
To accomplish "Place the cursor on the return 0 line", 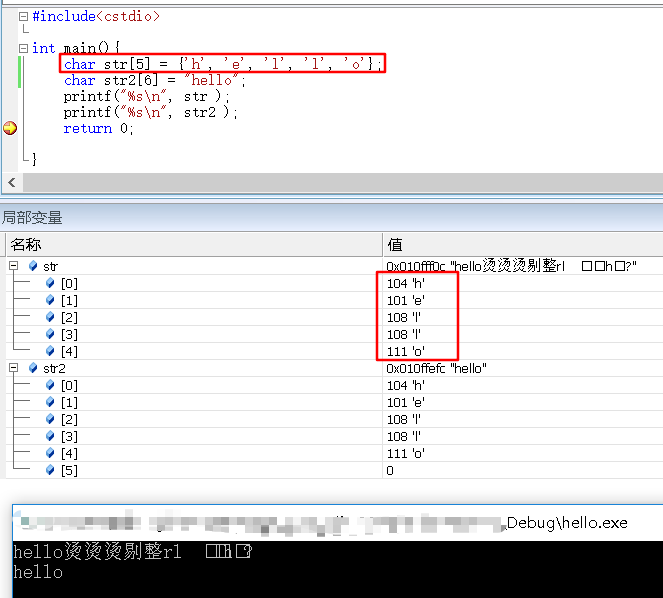I will pos(98,128).
